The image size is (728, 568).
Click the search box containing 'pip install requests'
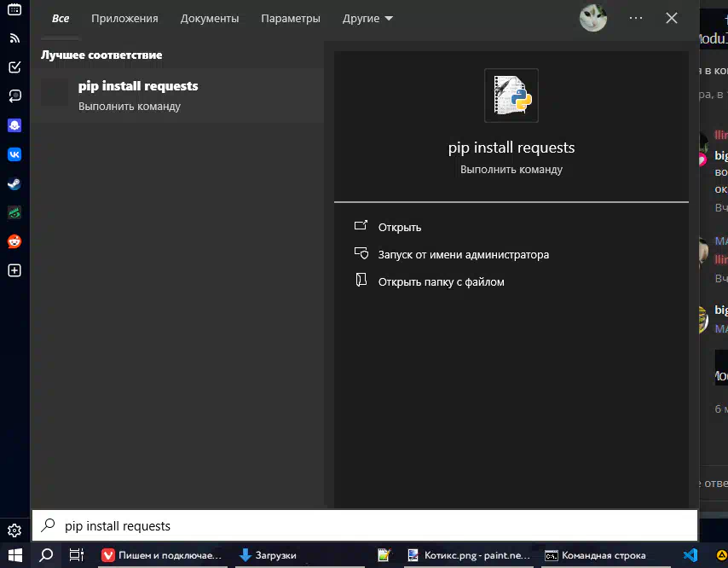(365, 525)
